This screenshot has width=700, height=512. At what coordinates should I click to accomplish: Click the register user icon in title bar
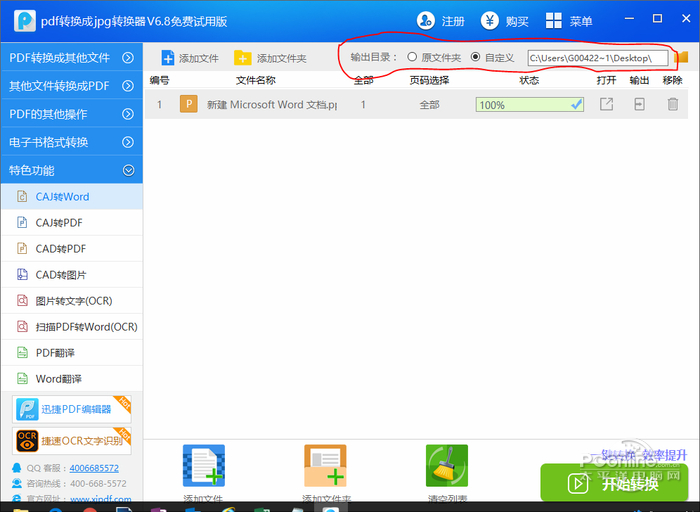[425, 21]
